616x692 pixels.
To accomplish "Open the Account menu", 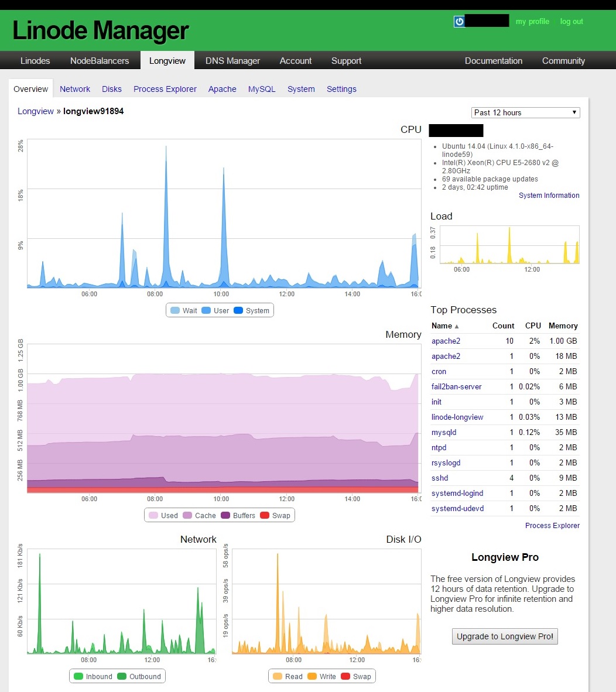I will pyautogui.click(x=296, y=60).
